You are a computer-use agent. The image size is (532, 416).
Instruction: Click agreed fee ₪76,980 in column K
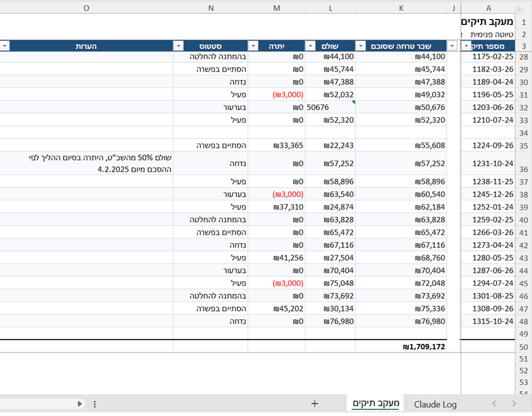click(x=401, y=321)
